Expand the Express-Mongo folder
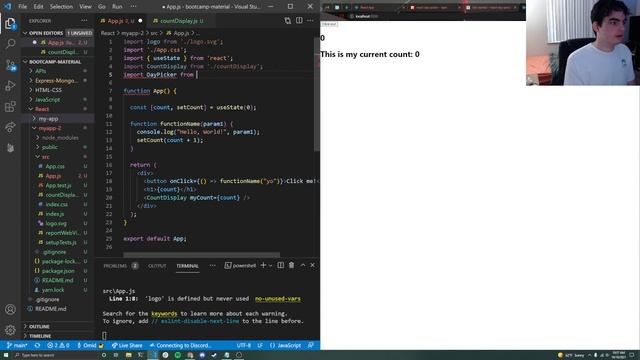 [57, 80]
